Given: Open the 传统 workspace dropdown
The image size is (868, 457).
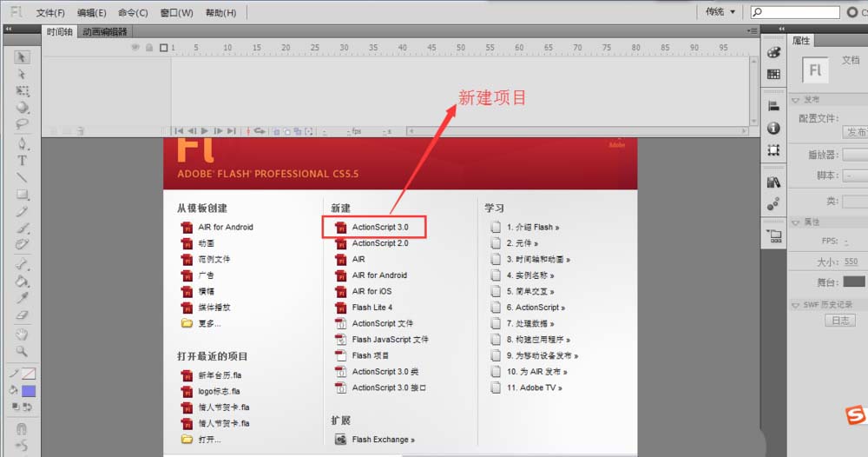Looking at the screenshot, I should (720, 11).
